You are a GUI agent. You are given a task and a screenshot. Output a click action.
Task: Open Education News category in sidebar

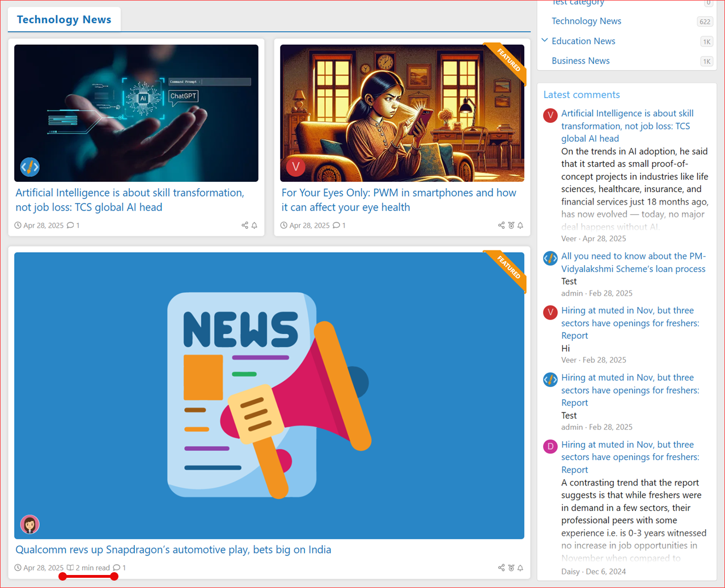[583, 41]
